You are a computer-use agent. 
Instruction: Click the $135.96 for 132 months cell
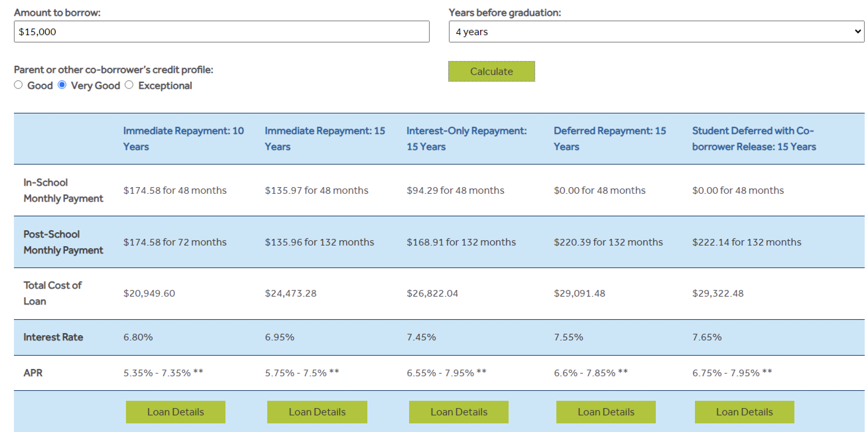(319, 242)
